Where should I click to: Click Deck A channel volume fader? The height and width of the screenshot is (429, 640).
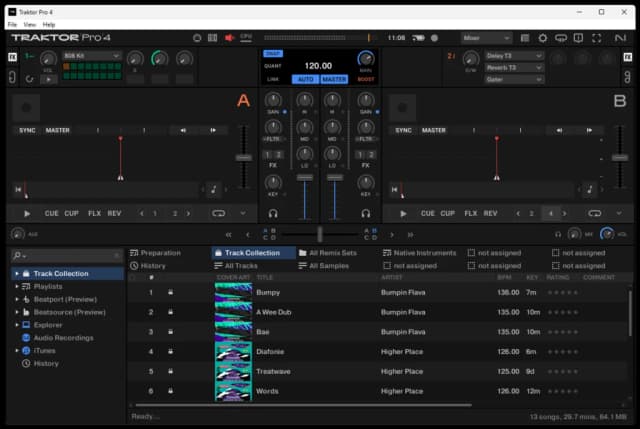304,178
